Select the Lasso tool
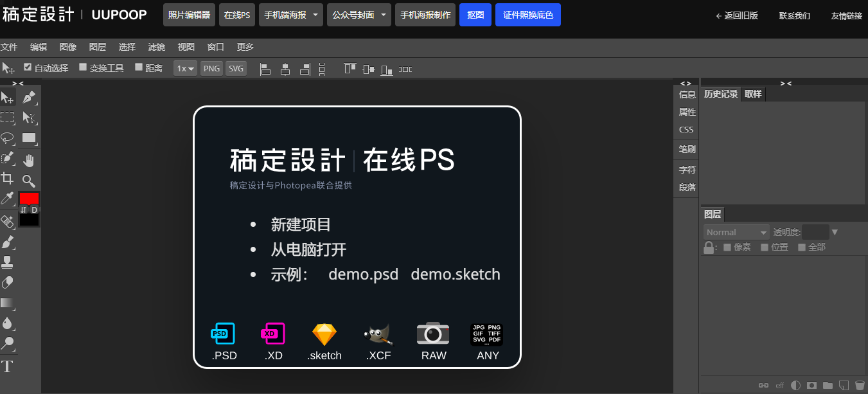The width and height of the screenshot is (868, 394). 8,138
